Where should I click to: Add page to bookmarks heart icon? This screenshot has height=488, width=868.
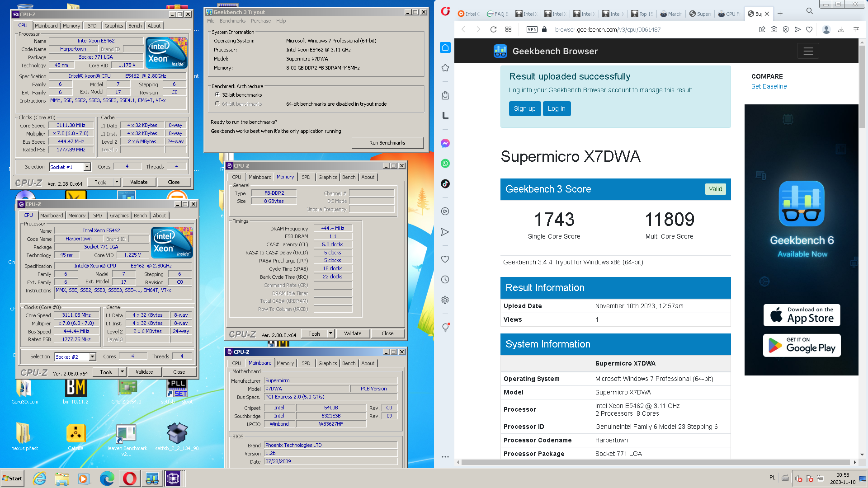tap(809, 29)
